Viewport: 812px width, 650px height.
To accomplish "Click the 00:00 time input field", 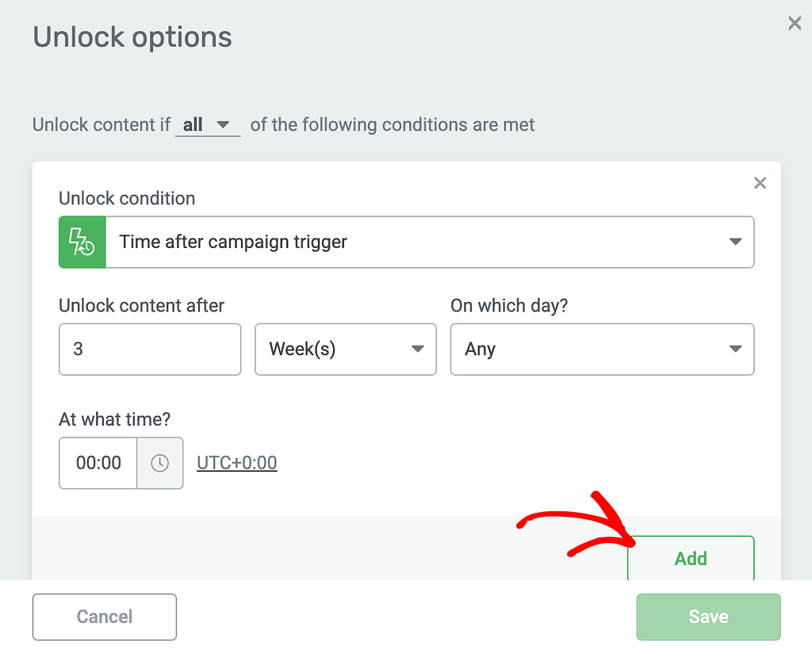I will coord(98,463).
